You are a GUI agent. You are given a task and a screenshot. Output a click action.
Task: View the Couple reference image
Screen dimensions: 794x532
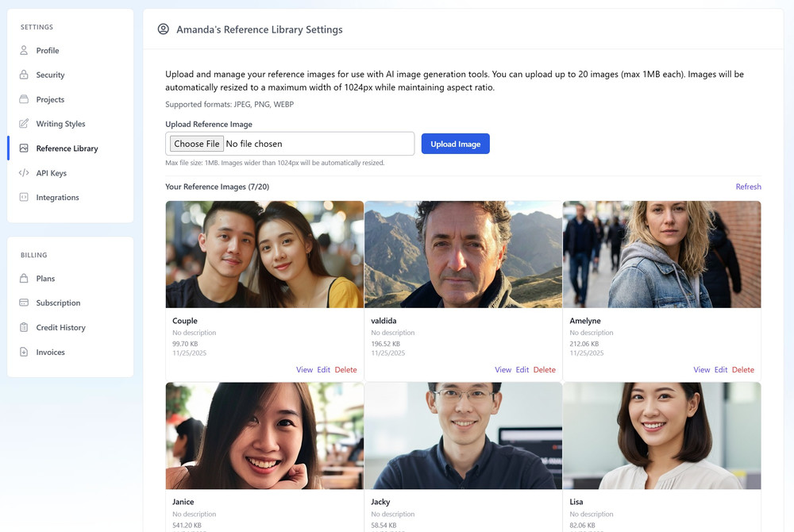tap(304, 369)
